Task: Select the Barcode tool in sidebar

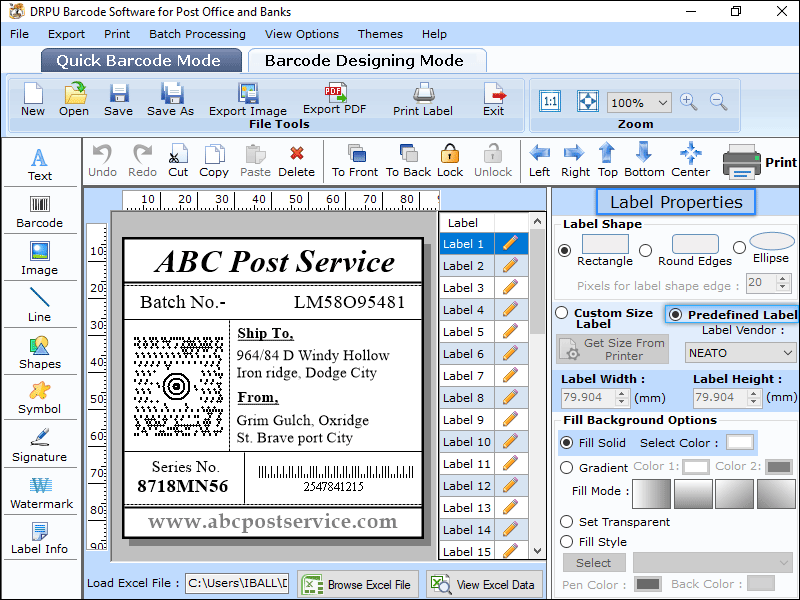Action: pyautogui.click(x=39, y=212)
